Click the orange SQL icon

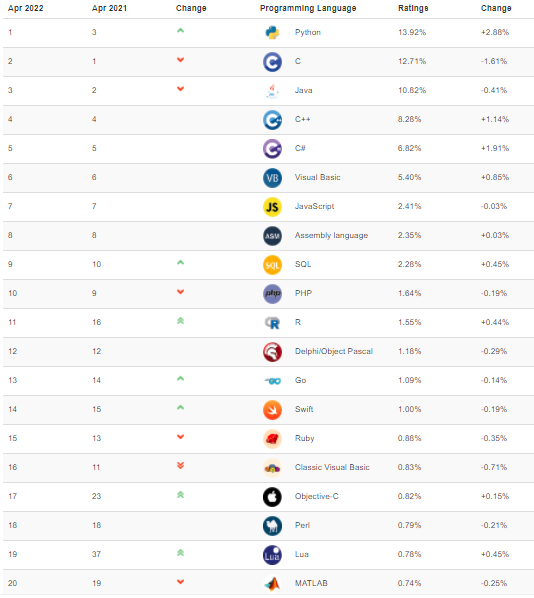click(x=272, y=265)
